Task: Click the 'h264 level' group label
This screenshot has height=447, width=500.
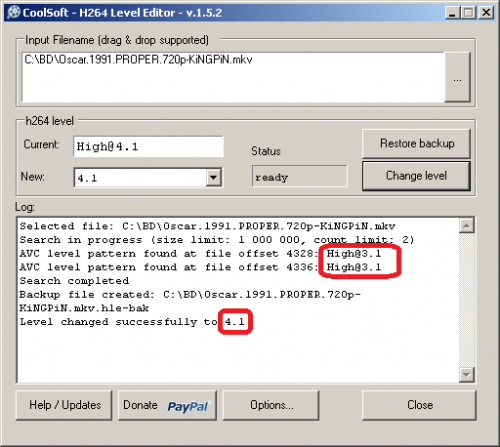Action: pyautogui.click(x=49, y=121)
